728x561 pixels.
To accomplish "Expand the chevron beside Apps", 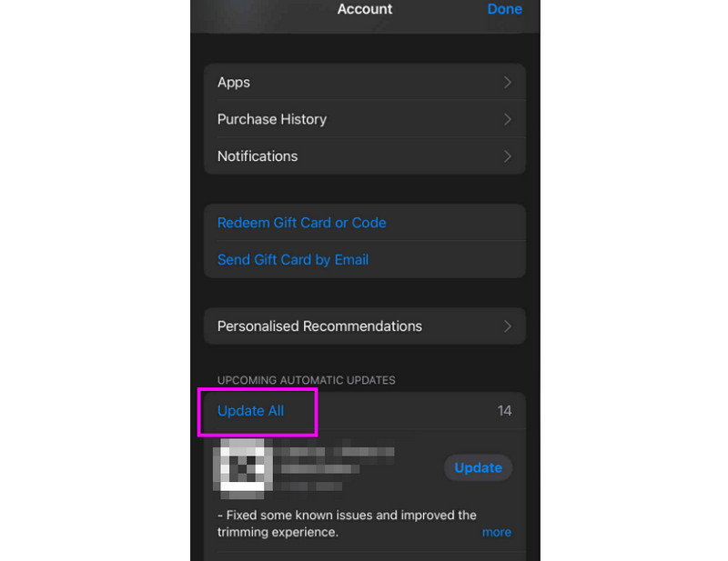I will pyautogui.click(x=508, y=83).
